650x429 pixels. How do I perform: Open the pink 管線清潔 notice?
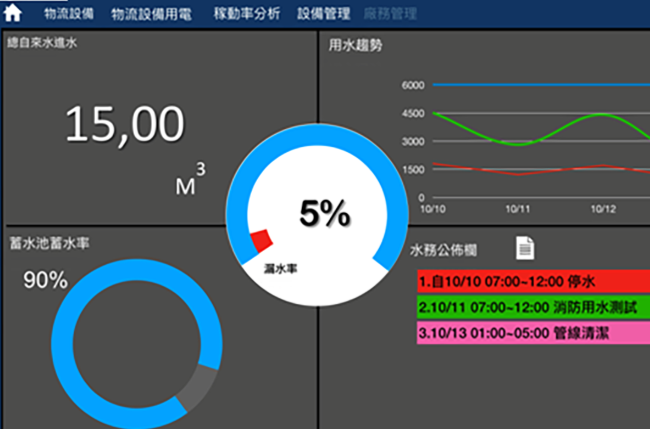[x=528, y=331]
